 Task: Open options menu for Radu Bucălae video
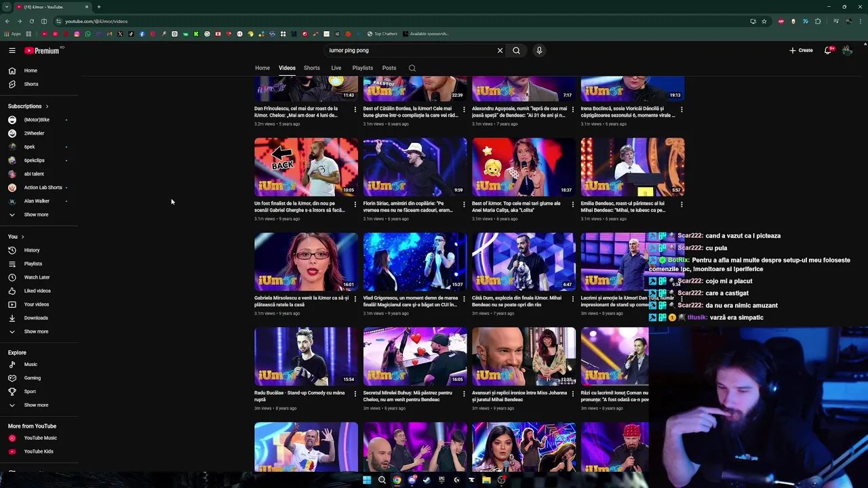click(x=355, y=394)
